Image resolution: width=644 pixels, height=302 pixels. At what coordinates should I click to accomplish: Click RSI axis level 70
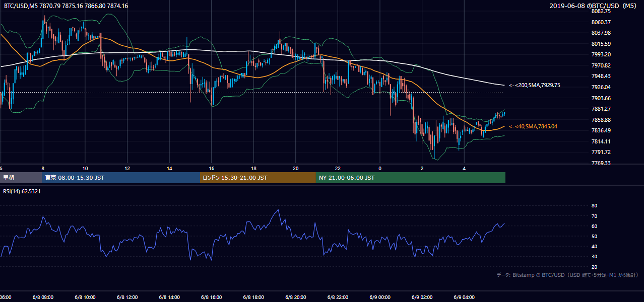pyautogui.click(x=594, y=216)
